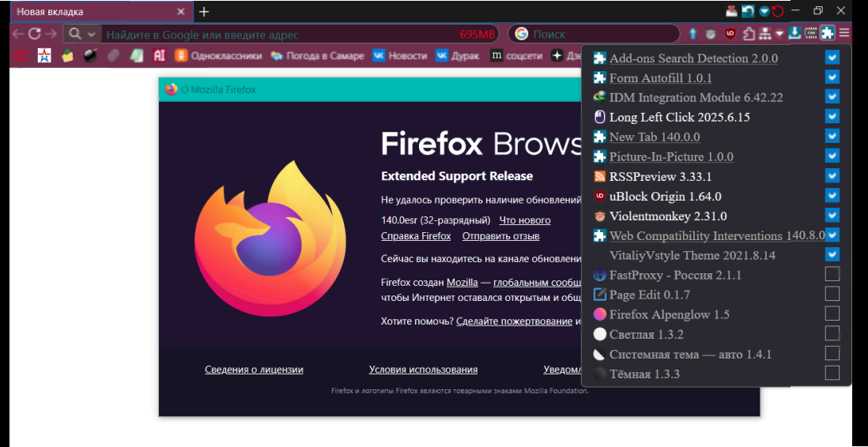Open Справка Firefox link

416,236
